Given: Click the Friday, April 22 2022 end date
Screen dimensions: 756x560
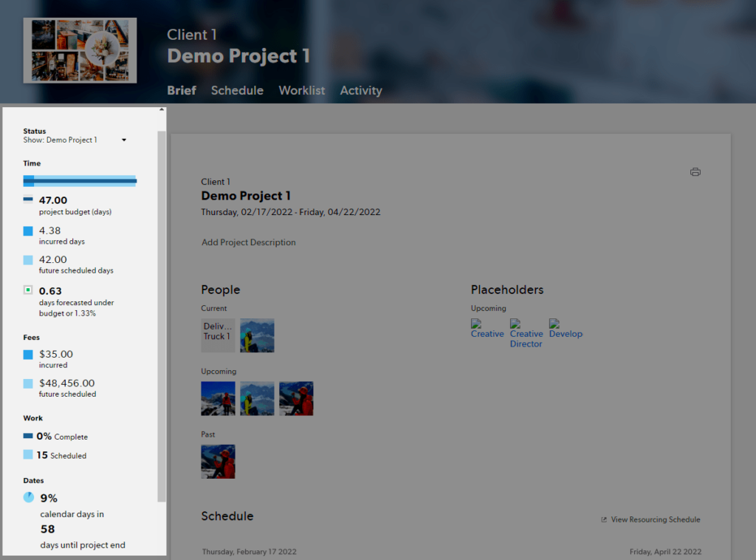Looking at the screenshot, I should (665, 552).
